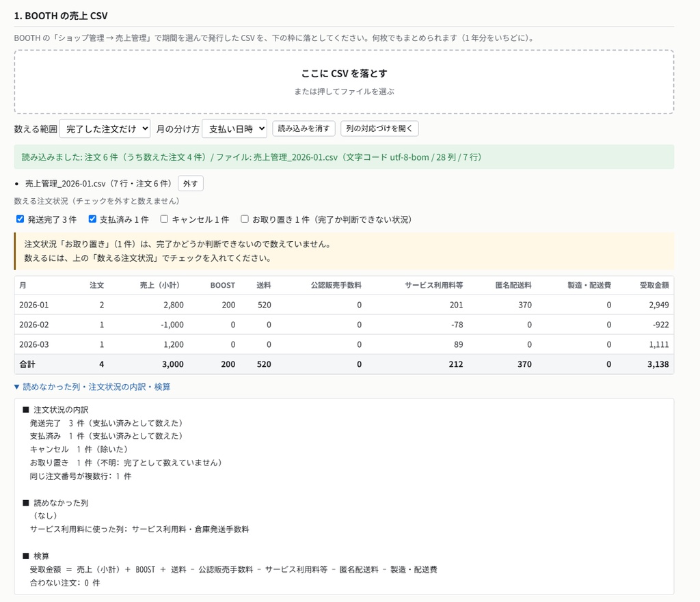700x602 pixels.
Task: Click the 匿名配送料 column header
Action: 513,285
